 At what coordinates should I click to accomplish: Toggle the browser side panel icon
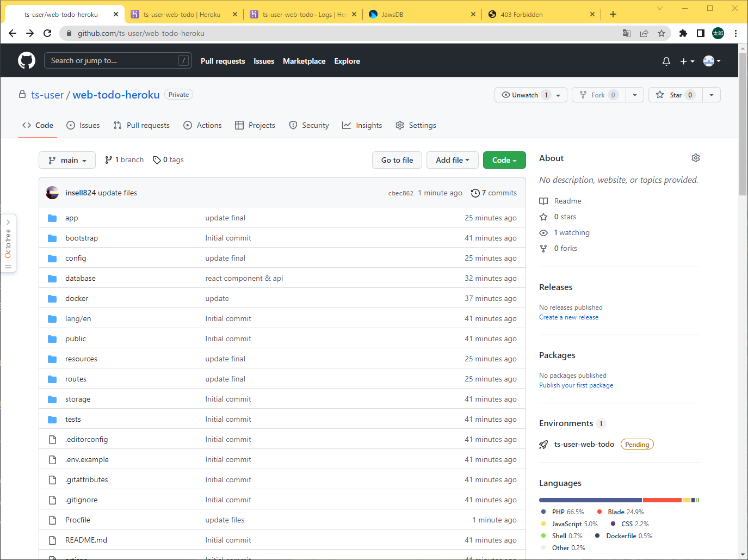click(x=701, y=33)
